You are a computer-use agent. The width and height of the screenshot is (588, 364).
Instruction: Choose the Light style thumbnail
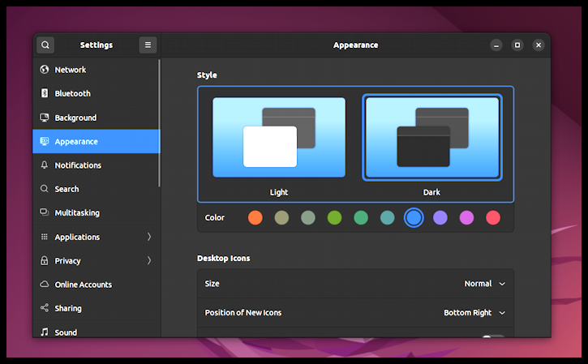(x=279, y=137)
